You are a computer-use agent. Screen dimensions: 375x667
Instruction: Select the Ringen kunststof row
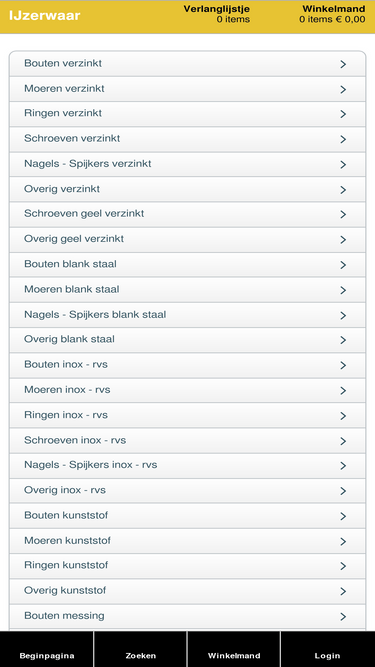[x=187, y=566]
